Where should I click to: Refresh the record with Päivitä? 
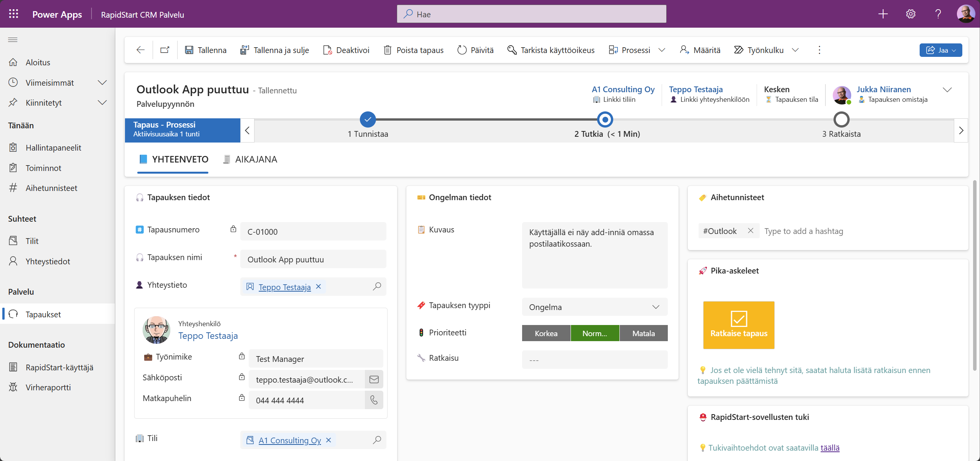click(x=475, y=50)
